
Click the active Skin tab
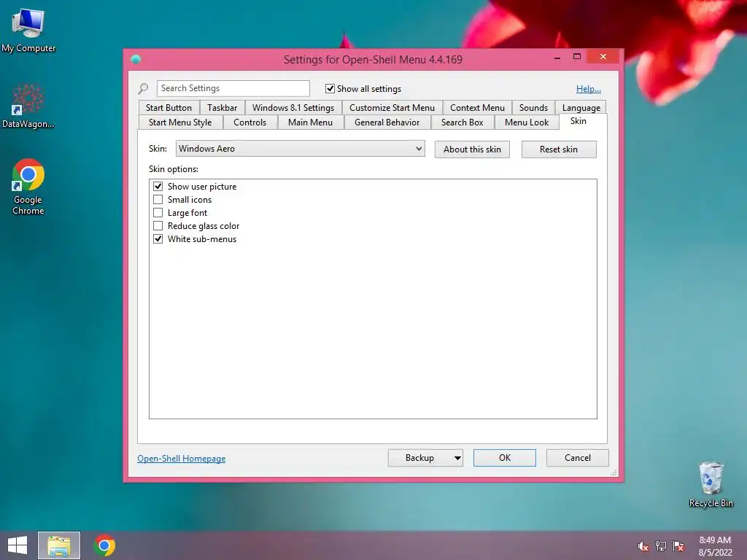578,121
